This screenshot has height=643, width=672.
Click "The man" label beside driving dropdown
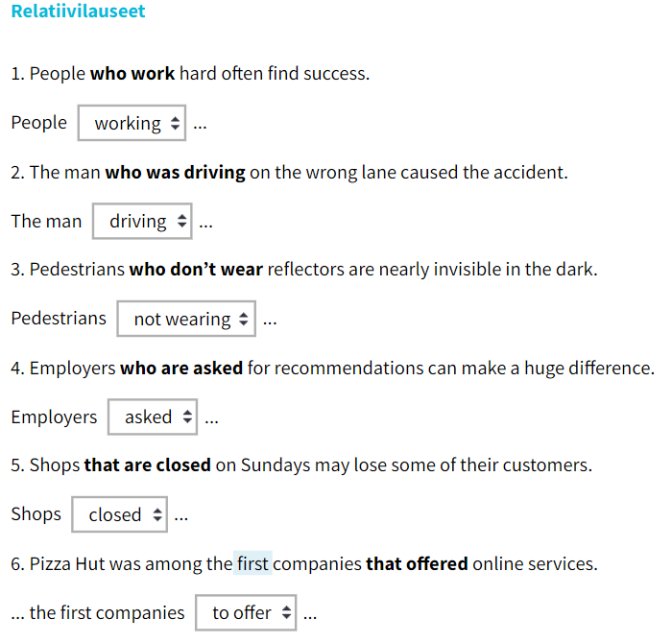46,222
